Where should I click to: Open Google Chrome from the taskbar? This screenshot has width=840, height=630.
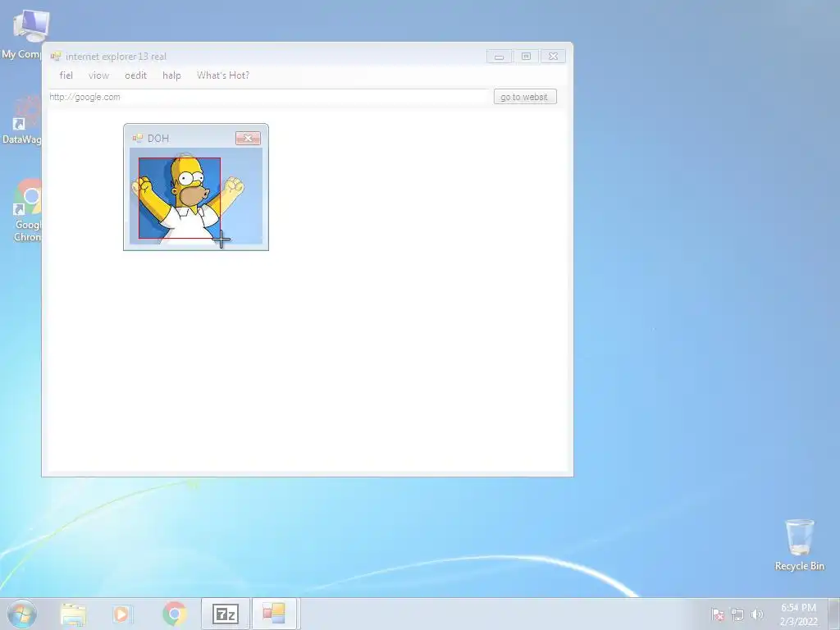point(175,614)
